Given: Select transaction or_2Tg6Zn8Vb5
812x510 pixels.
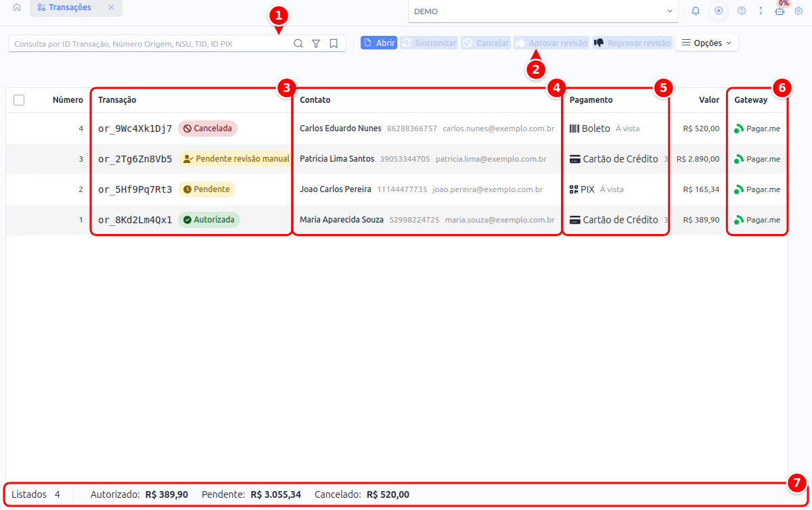Looking at the screenshot, I should (x=135, y=159).
